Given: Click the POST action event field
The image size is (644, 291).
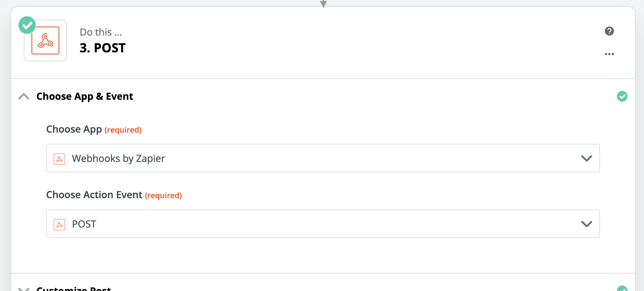Looking at the screenshot, I should click(323, 224).
